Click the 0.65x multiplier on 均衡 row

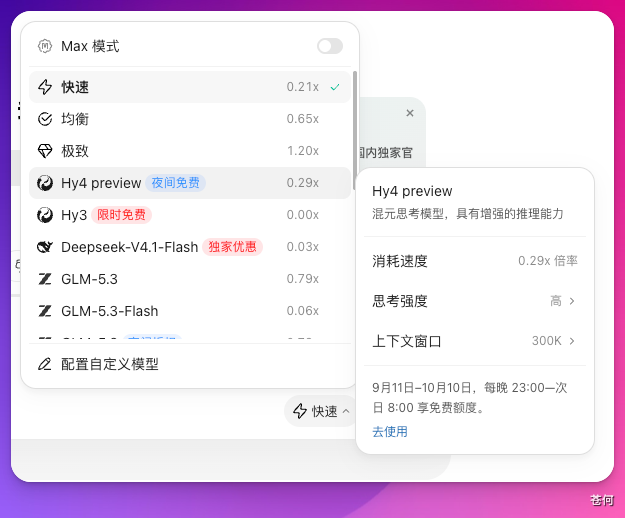coord(303,119)
